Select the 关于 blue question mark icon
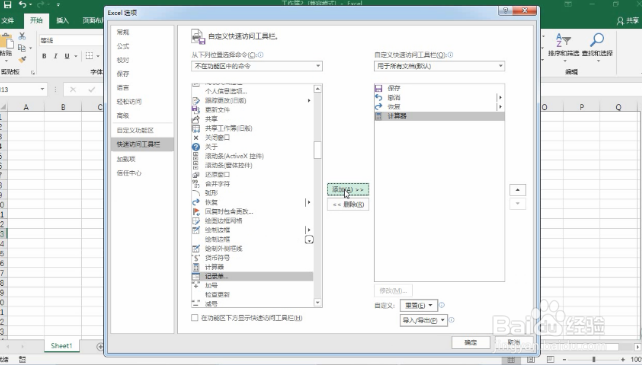This screenshot has height=368, width=642. [196, 147]
